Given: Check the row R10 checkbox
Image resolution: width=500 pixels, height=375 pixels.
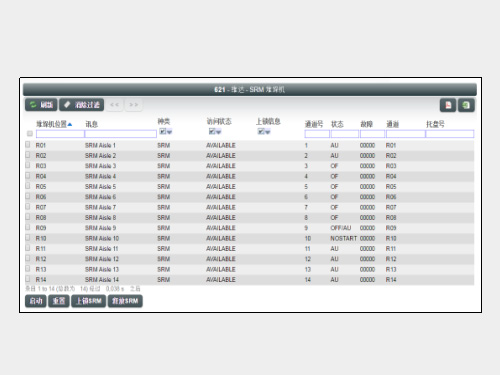Looking at the screenshot, I should coord(28,237).
